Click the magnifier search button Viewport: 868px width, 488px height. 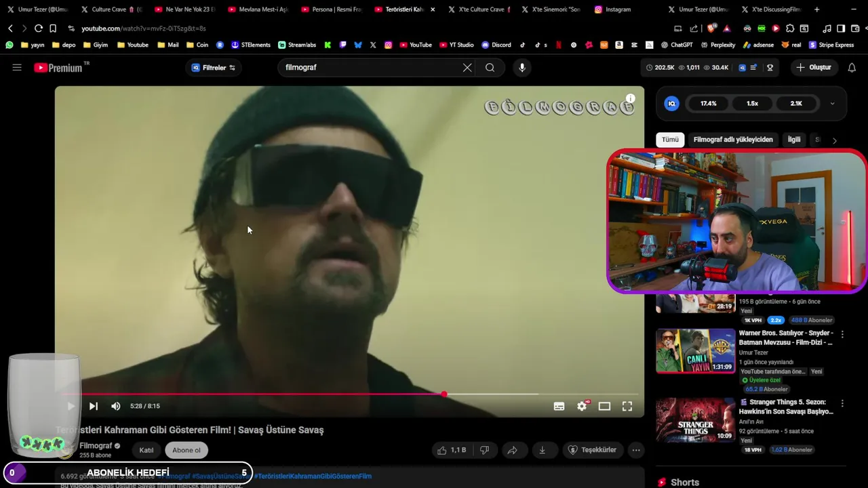pos(490,68)
